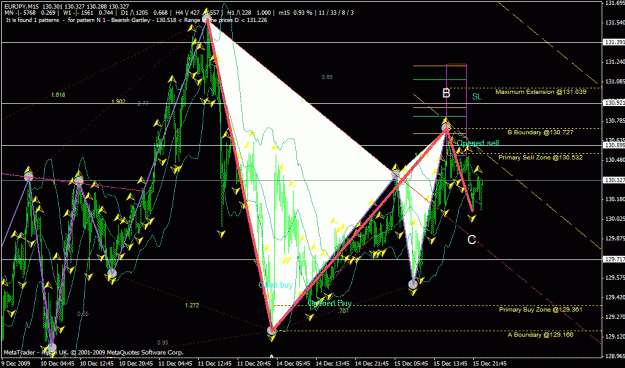Image resolution: width=625 pixels, height=368 pixels.
Task: Click the "11 Dec 12:45" time axis label
Action: pos(214,364)
